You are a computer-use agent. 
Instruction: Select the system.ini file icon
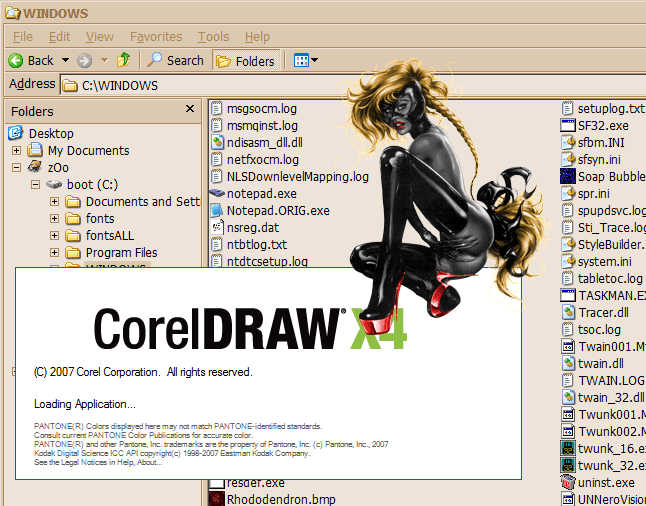[568, 261]
